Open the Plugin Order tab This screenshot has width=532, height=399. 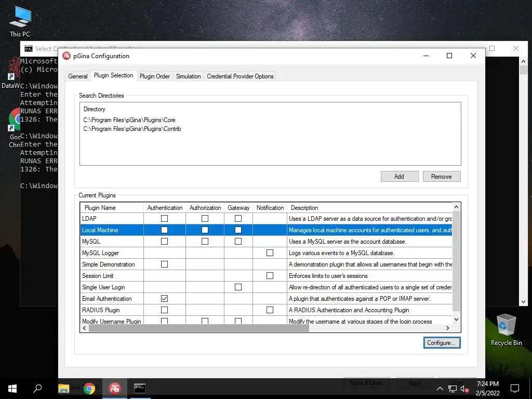pyautogui.click(x=155, y=76)
